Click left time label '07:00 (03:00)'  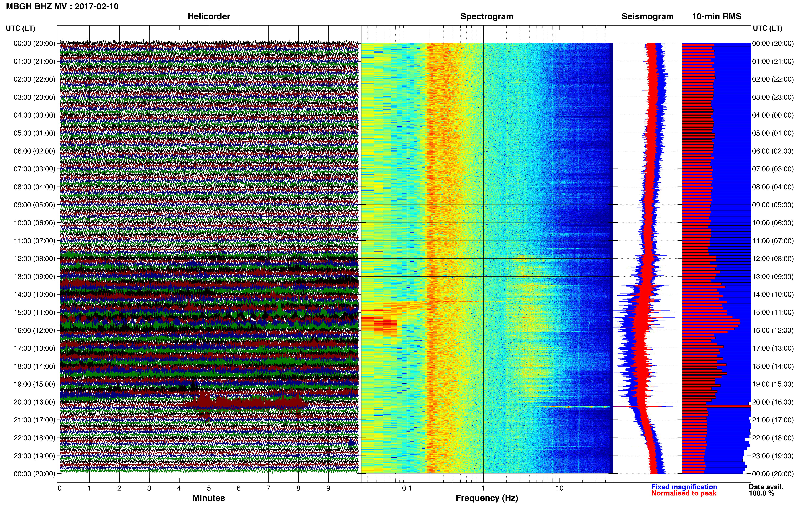tap(34, 169)
